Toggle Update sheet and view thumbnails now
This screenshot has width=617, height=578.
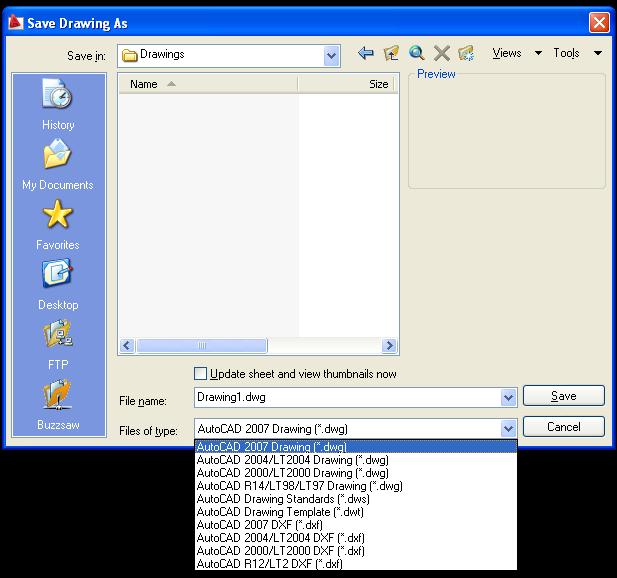pyautogui.click(x=200, y=373)
